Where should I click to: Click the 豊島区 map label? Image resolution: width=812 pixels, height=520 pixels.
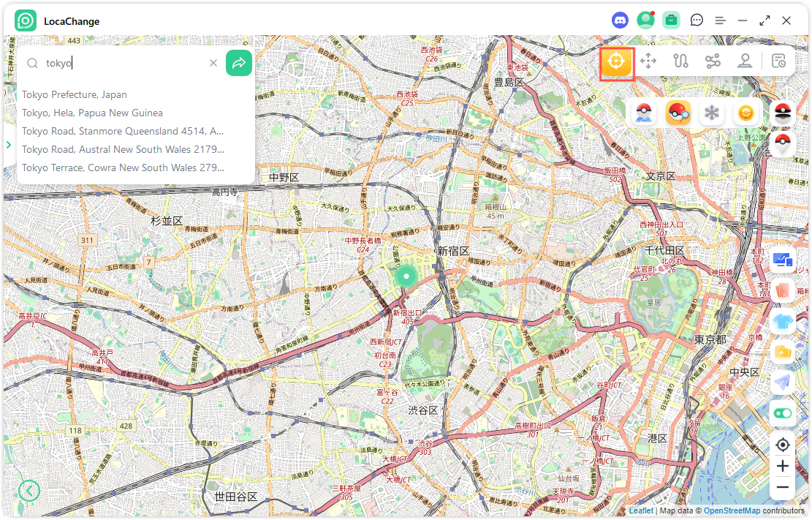[509, 82]
